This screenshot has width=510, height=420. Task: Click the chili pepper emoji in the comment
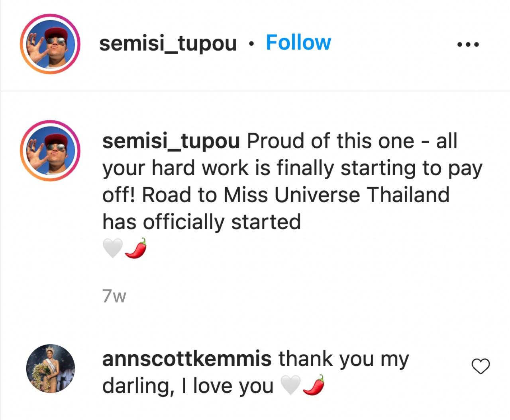coord(314,385)
